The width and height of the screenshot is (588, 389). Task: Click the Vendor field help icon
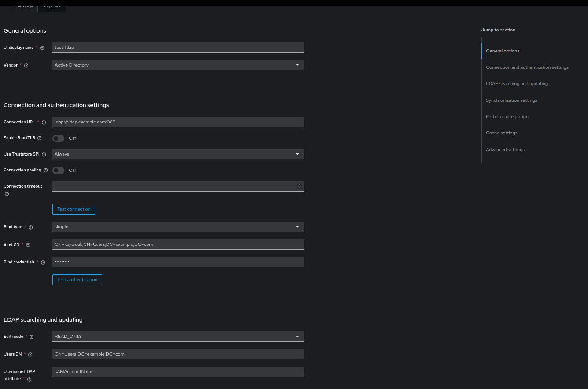[26, 65]
